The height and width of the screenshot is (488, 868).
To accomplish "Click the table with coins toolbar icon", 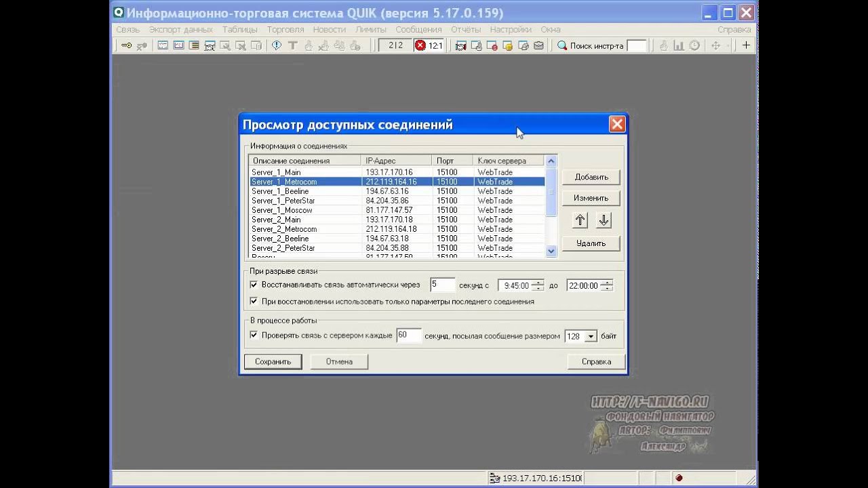I will pos(508,46).
